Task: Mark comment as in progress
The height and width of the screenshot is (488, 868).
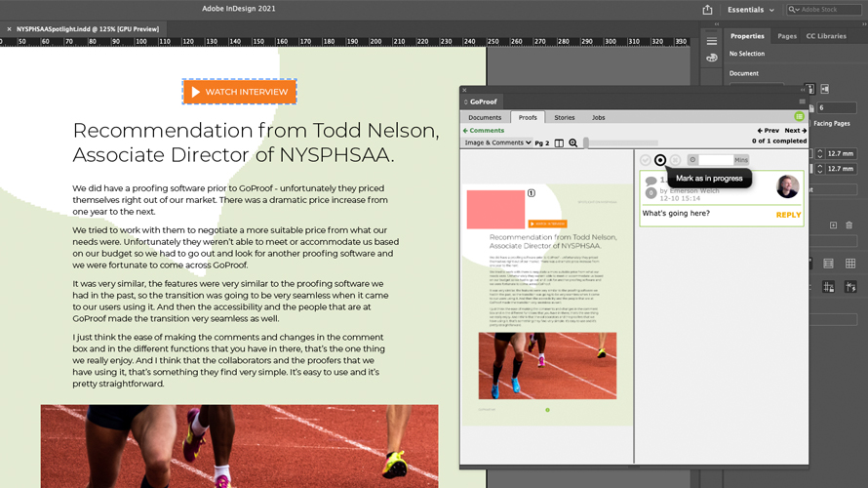Action: pos(660,160)
